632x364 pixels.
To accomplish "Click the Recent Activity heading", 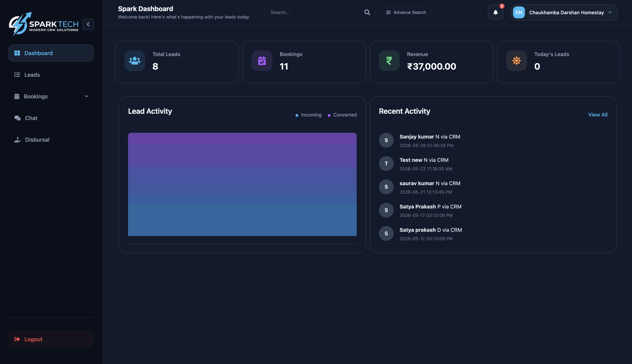I will [x=404, y=111].
